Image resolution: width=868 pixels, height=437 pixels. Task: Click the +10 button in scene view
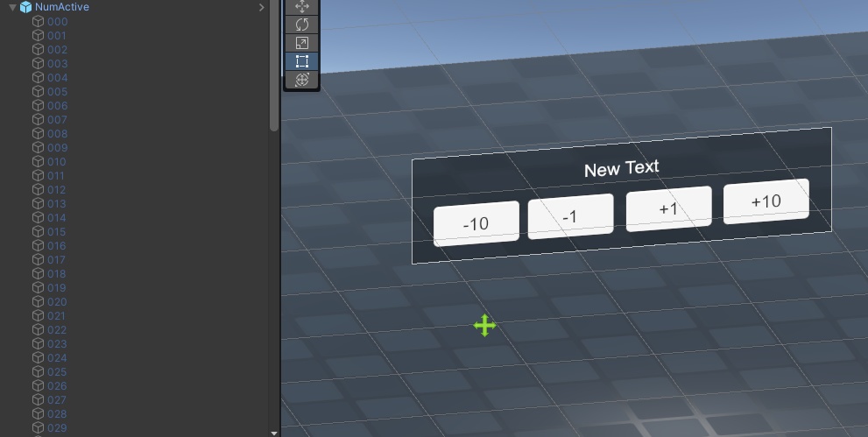point(766,201)
